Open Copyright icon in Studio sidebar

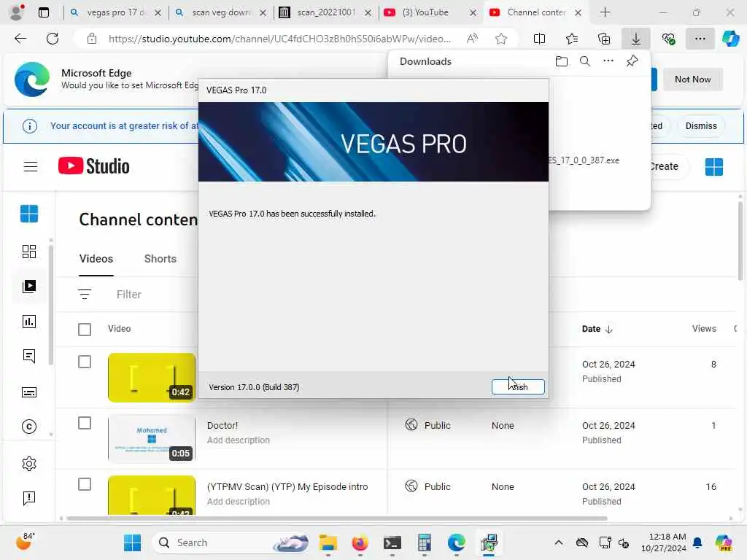point(29,427)
